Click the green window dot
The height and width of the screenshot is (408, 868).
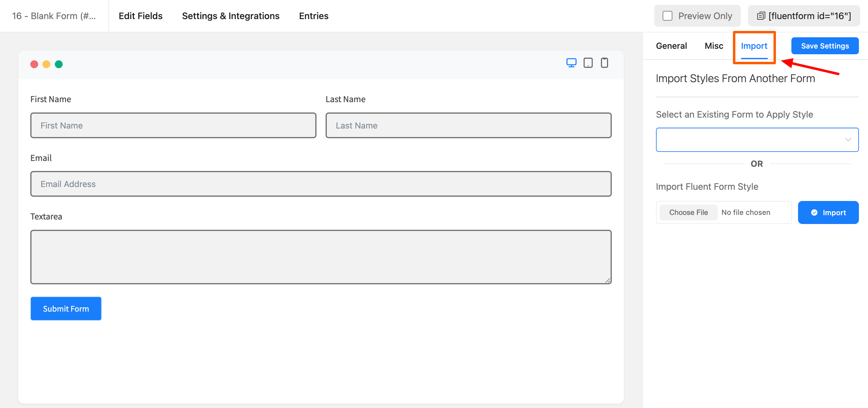click(x=59, y=64)
